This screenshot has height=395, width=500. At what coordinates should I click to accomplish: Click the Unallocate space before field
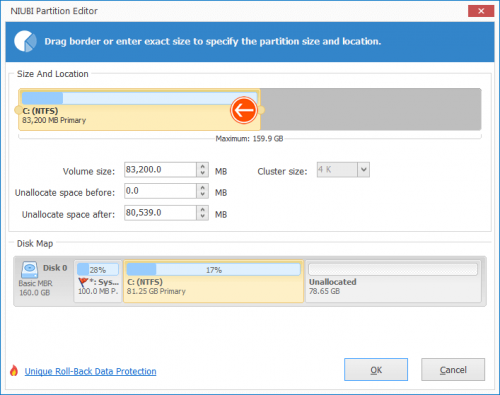coord(161,191)
